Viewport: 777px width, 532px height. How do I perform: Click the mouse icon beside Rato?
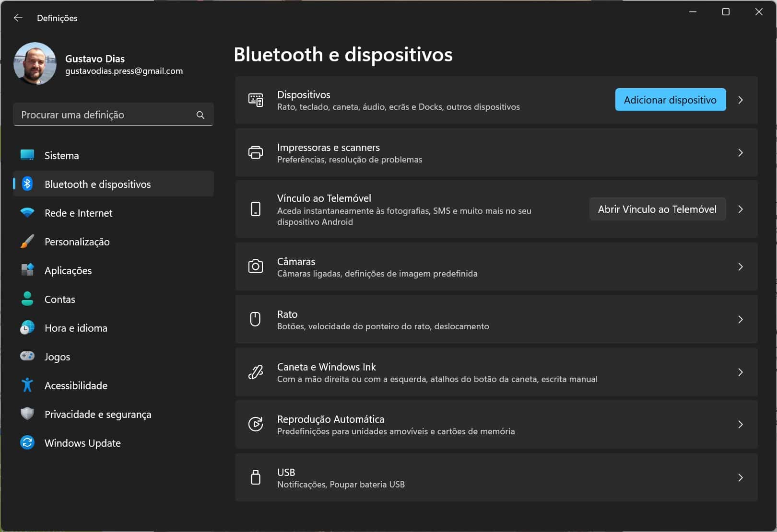coord(256,319)
